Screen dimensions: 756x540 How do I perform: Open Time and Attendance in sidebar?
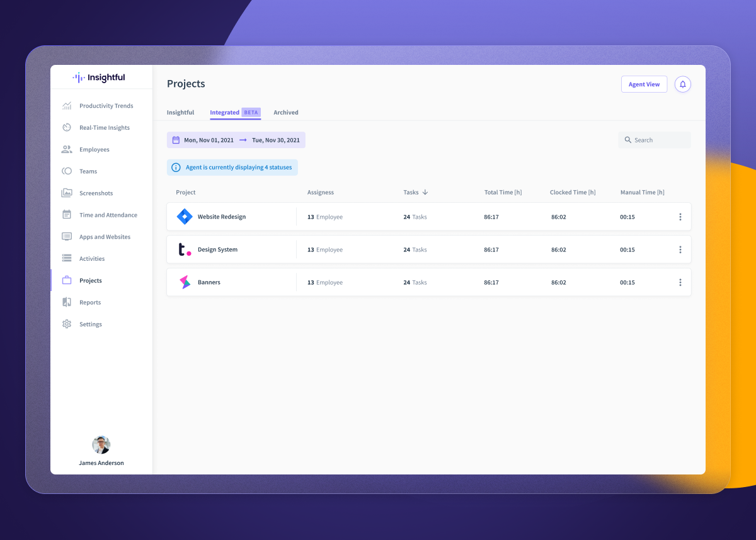[108, 215]
